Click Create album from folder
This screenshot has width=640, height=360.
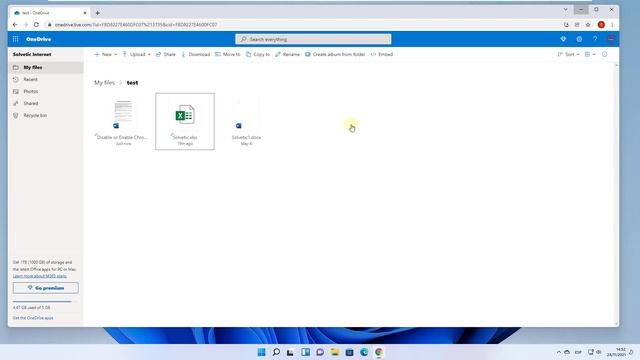coord(335,54)
